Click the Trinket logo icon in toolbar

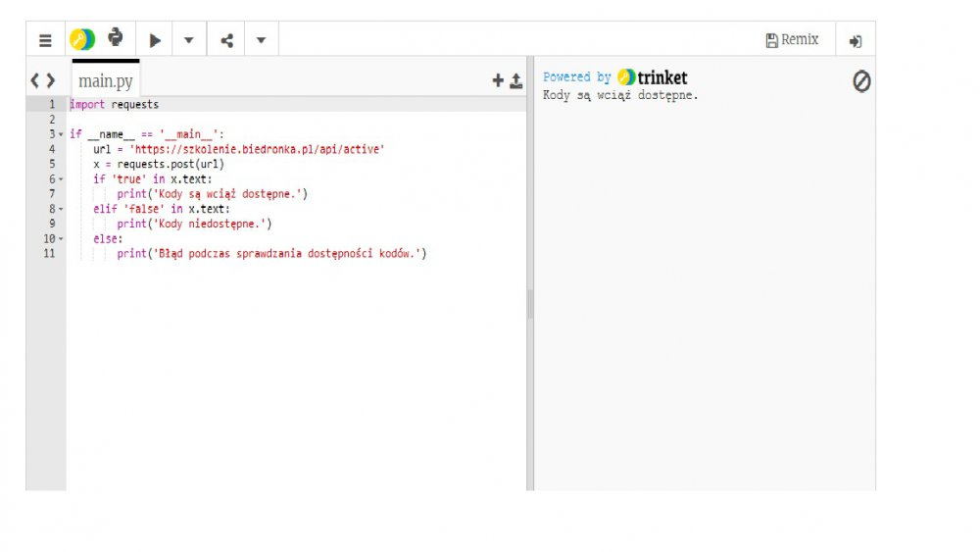tap(81, 40)
